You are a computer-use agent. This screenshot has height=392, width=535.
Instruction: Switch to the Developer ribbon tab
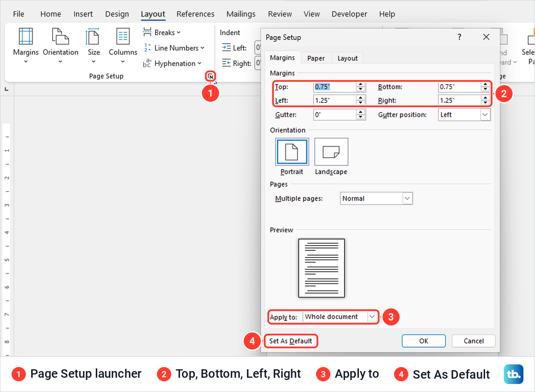coord(350,14)
